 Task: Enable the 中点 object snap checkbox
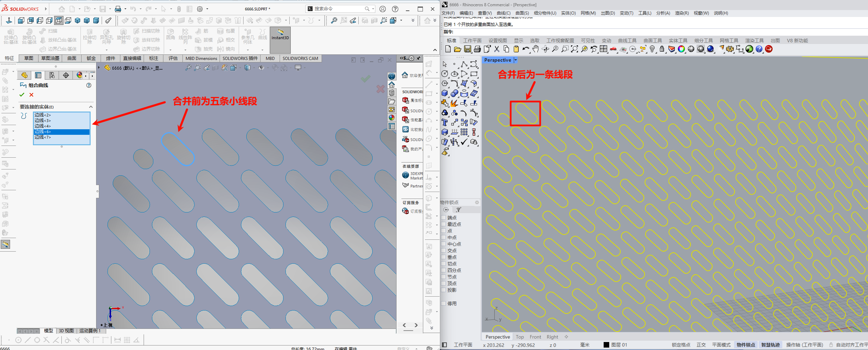[443, 237]
